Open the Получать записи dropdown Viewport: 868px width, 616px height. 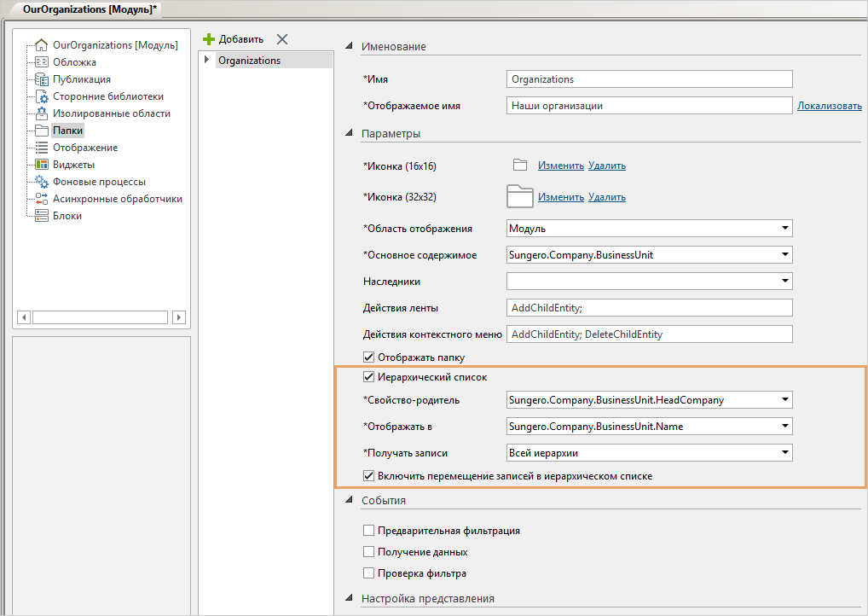(x=785, y=452)
